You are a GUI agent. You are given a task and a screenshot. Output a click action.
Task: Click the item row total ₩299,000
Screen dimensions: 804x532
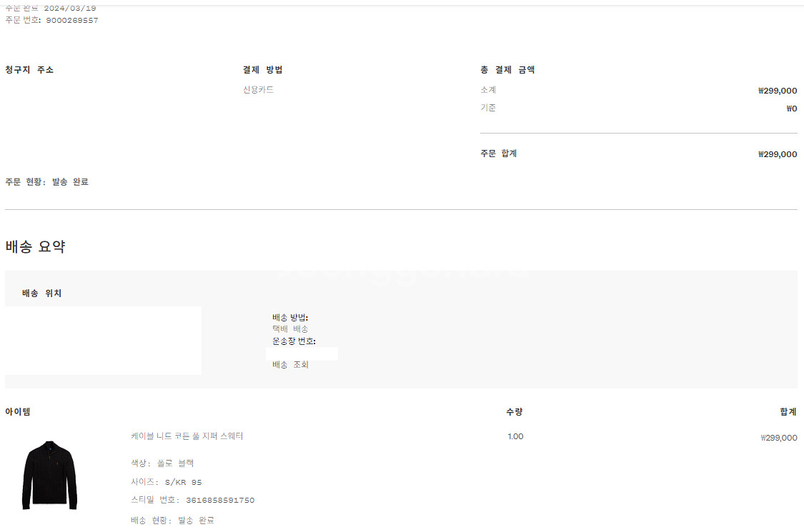pos(779,438)
